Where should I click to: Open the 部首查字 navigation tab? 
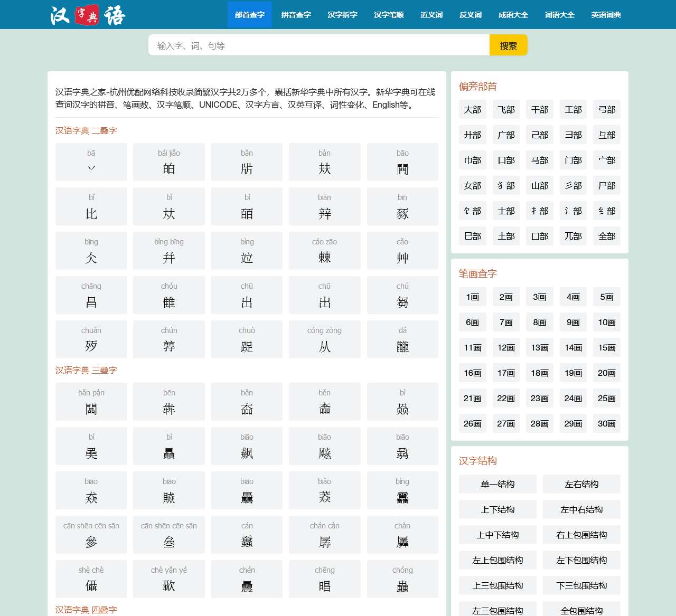[x=249, y=15]
